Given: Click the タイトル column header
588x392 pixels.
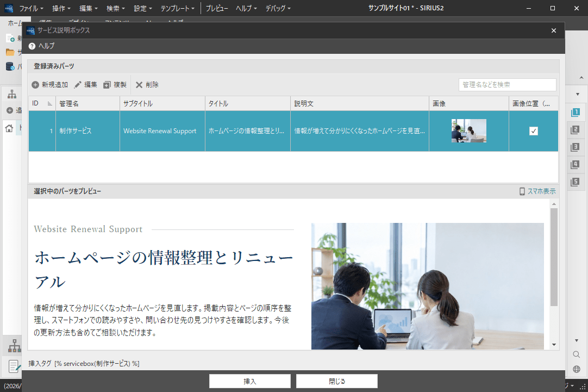Looking at the screenshot, I should 247,103.
